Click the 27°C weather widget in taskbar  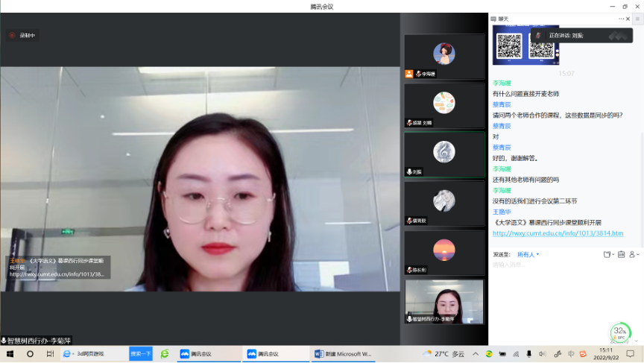tap(444, 353)
